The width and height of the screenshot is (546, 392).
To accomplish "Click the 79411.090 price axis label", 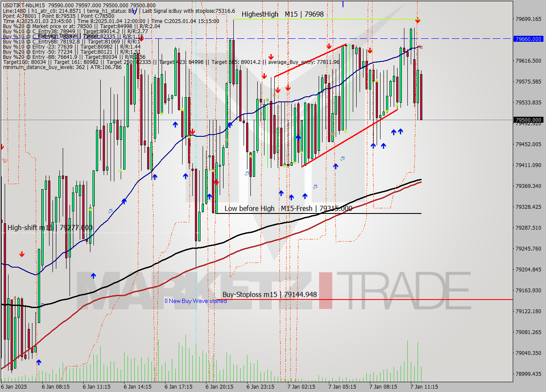I will [x=529, y=165].
